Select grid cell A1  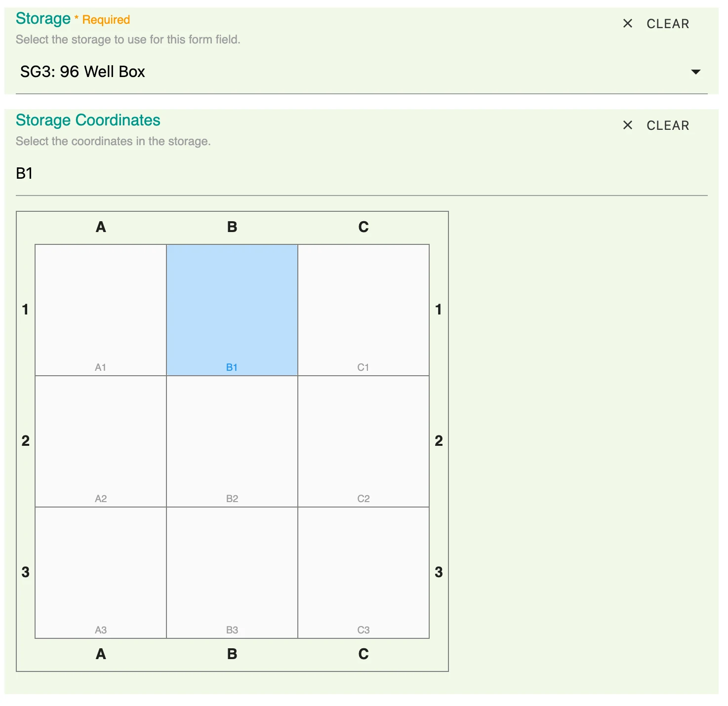[x=101, y=310]
